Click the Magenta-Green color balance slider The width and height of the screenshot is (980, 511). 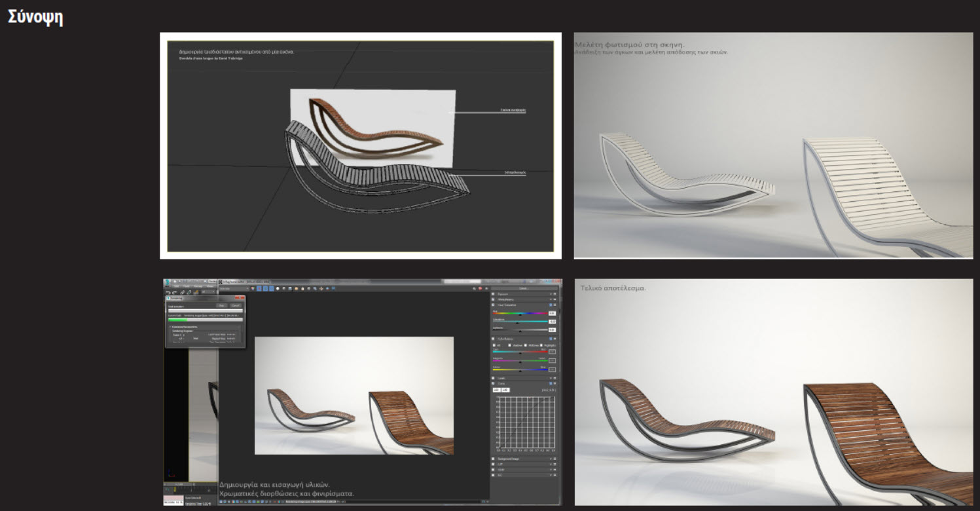click(x=520, y=360)
